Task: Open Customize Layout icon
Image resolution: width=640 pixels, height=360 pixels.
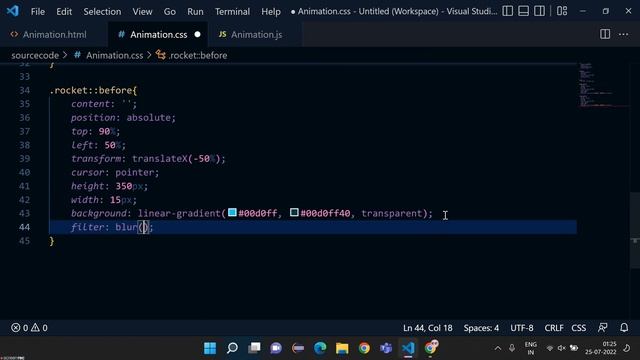Action: click(562, 11)
